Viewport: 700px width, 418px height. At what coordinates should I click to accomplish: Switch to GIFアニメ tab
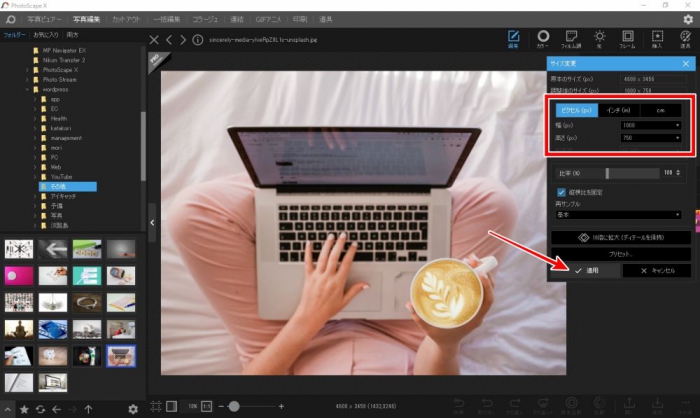(x=268, y=19)
